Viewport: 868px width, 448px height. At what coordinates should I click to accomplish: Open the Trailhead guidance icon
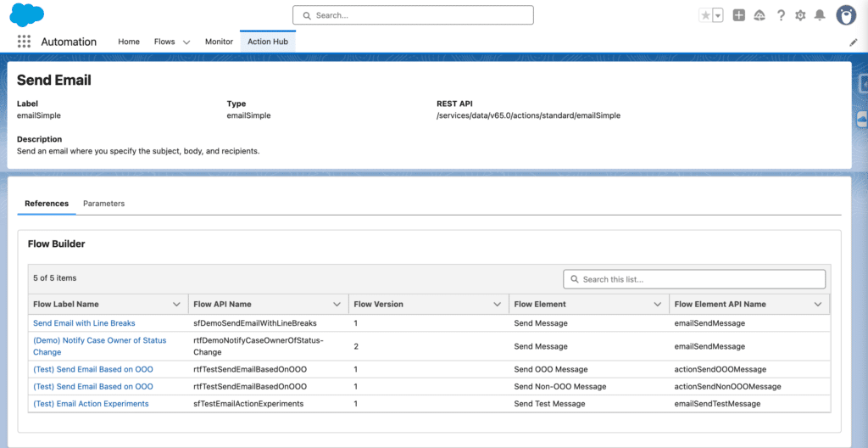pos(759,15)
